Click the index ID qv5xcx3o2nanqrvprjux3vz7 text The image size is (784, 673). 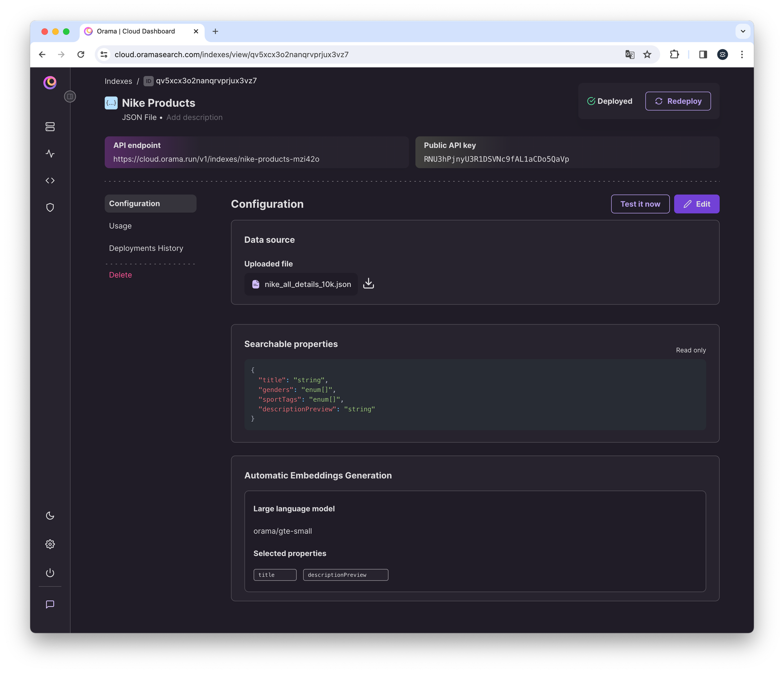(207, 81)
